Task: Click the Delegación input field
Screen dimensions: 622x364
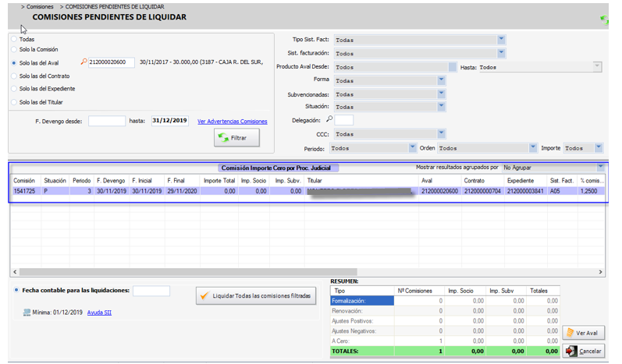Action: (x=343, y=120)
